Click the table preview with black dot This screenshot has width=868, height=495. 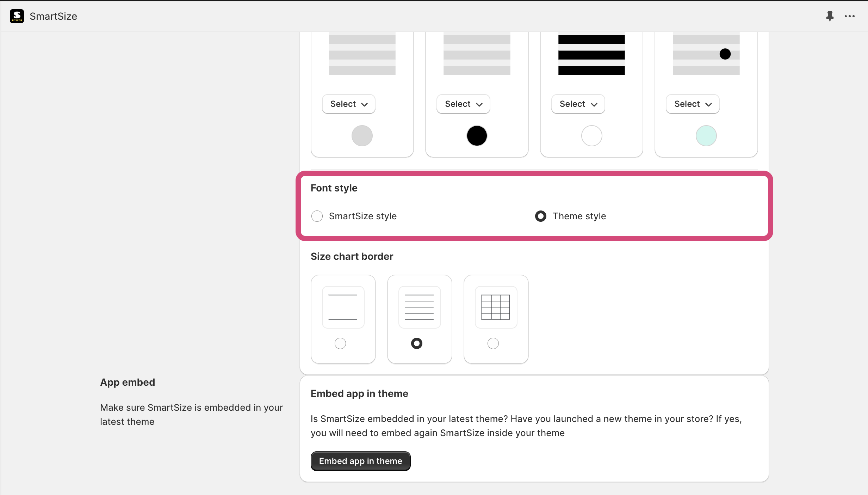(706, 54)
